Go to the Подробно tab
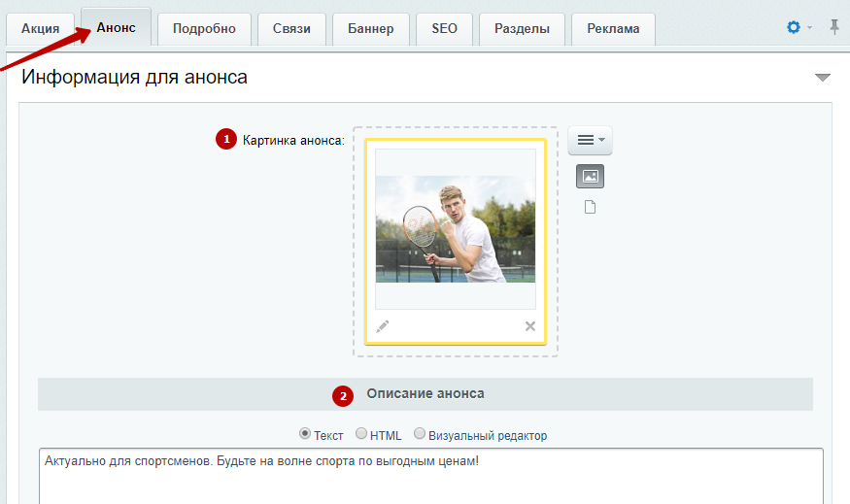Image resolution: width=850 pixels, height=504 pixels. tap(204, 29)
